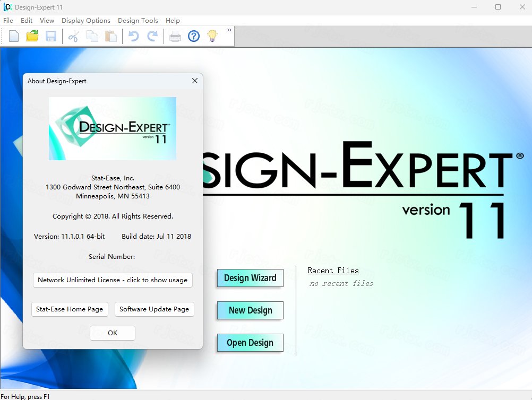Open the Stat-Ease Home Page button
The width and height of the screenshot is (532, 400).
(70, 309)
